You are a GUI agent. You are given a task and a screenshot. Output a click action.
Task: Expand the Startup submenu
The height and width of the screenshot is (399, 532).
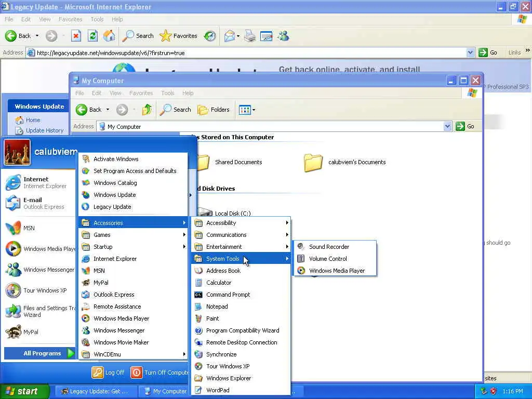click(133, 247)
